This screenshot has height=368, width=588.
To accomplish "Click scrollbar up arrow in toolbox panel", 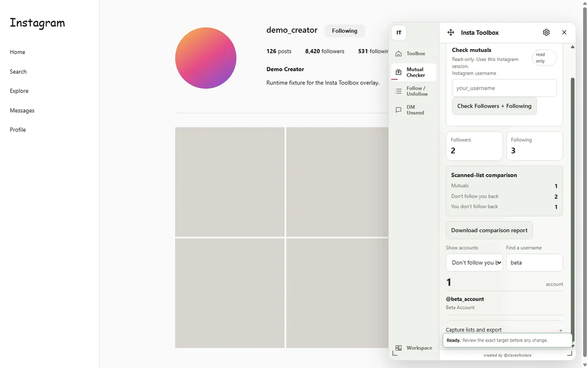I will pyautogui.click(x=573, y=47).
